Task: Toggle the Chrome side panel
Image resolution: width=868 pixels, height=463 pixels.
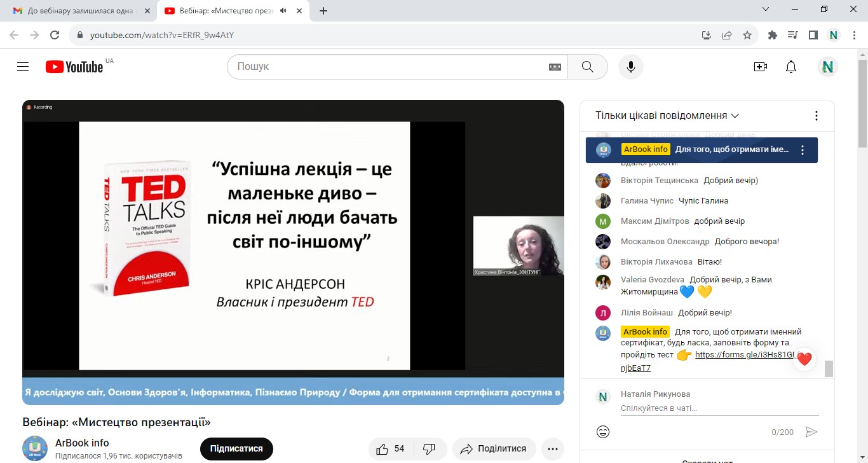Action: pyautogui.click(x=813, y=35)
